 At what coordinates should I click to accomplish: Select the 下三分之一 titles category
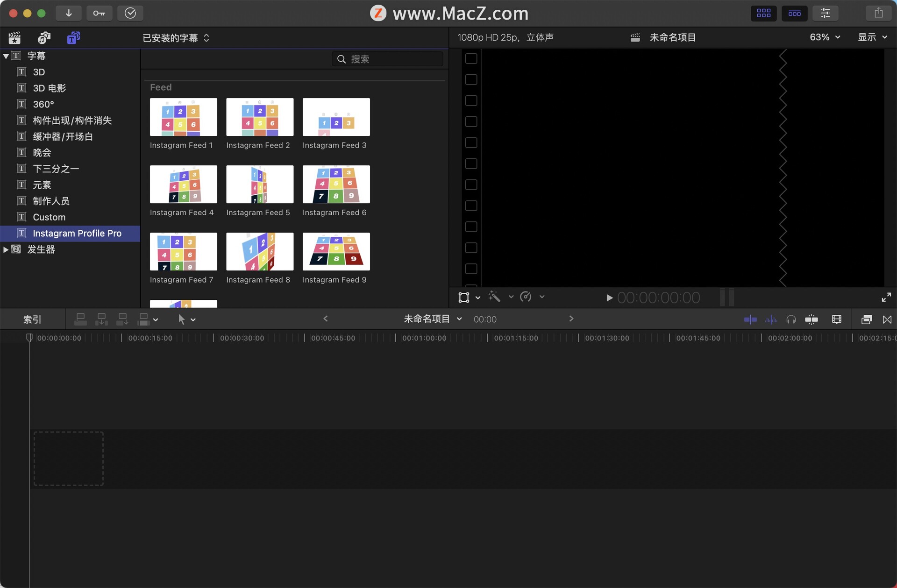pos(56,169)
